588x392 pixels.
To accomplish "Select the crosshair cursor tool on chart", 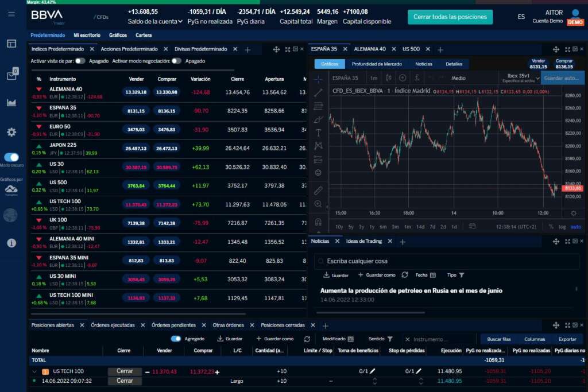I will 318,79.
